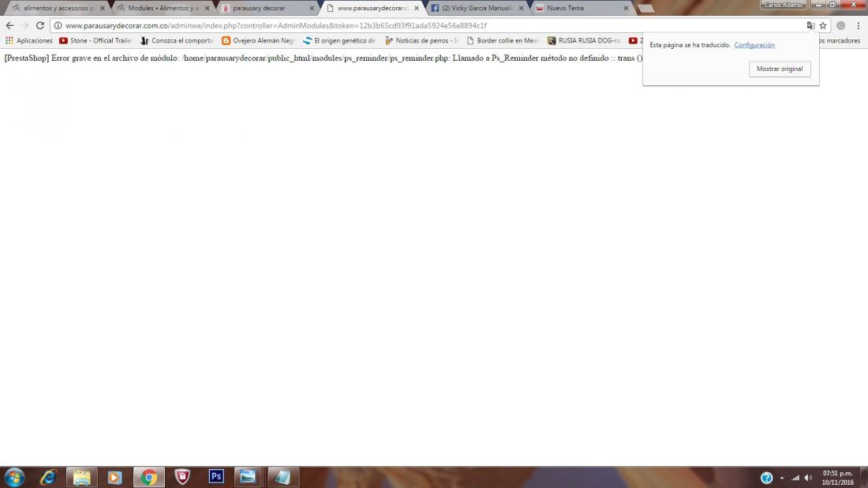The height and width of the screenshot is (488, 868).
Task: Open the site information icon in address bar
Action: [58, 25]
